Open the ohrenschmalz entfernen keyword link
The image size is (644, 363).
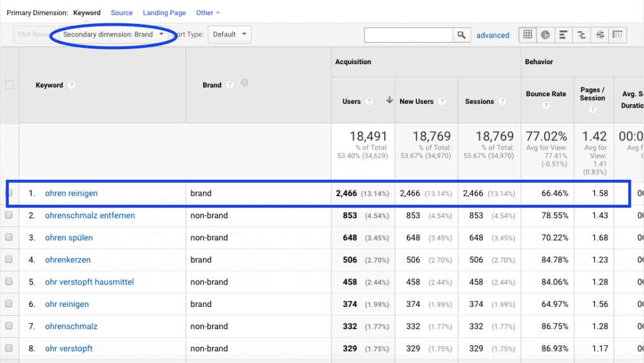[90, 216]
